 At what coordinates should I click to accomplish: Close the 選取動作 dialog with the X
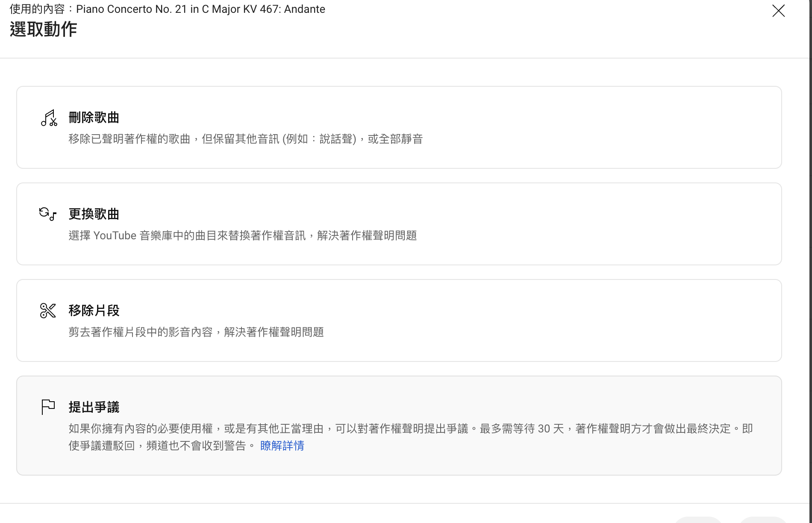click(x=778, y=11)
